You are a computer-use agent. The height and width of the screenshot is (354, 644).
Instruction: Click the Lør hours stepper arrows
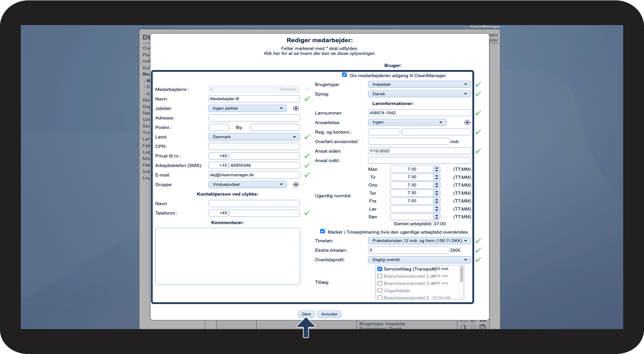(437, 209)
